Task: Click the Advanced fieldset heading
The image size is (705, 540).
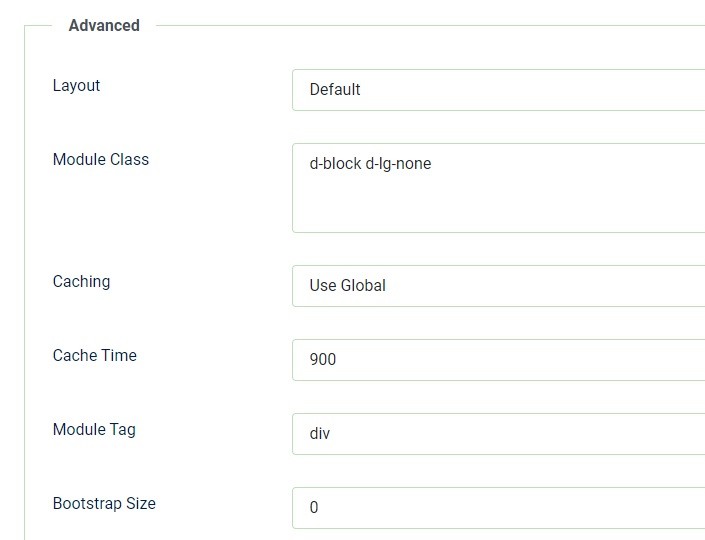Action: 104,26
